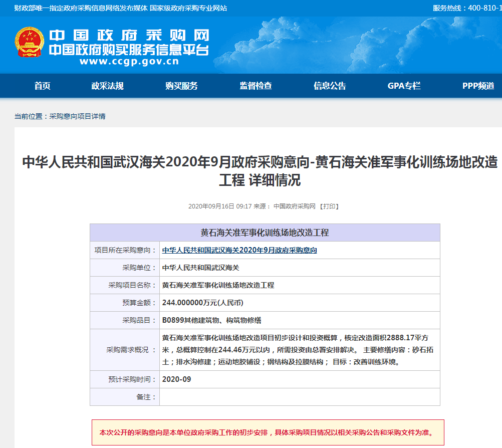Click the 中国政府购买服务信息平台 banner text
502x448 pixels.
click(x=129, y=50)
